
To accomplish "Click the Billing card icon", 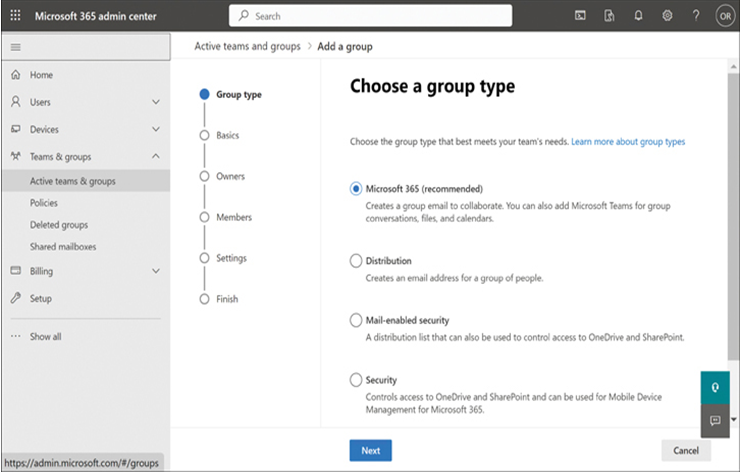I will click(x=16, y=271).
